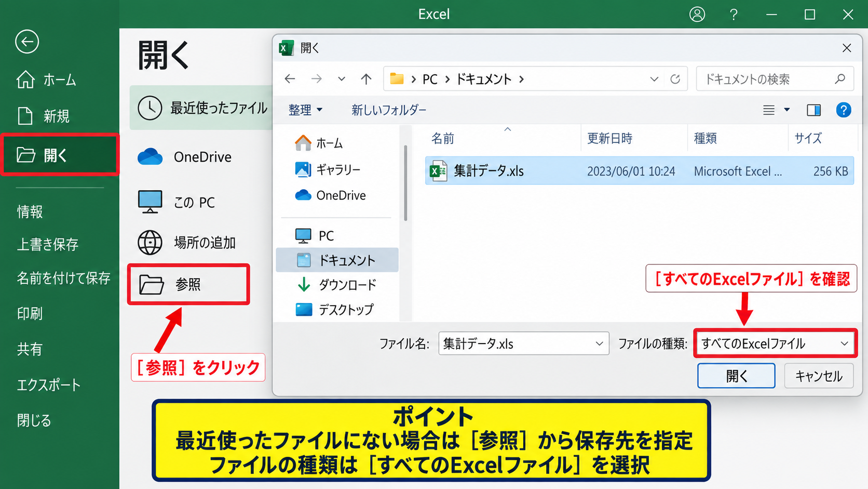Click ドキュメント in the address breadcrumb
The image size is (868, 489).
pyautogui.click(x=484, y=79)
